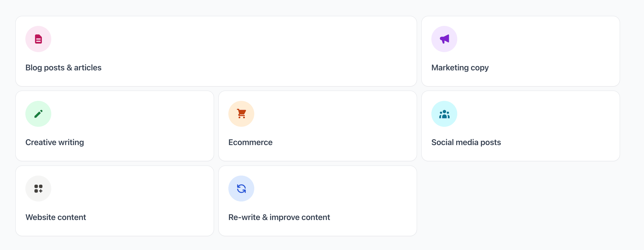Click the teal people group icon
Image resolution: width=644 pixels, height=250 pixels.
point(444,114)
